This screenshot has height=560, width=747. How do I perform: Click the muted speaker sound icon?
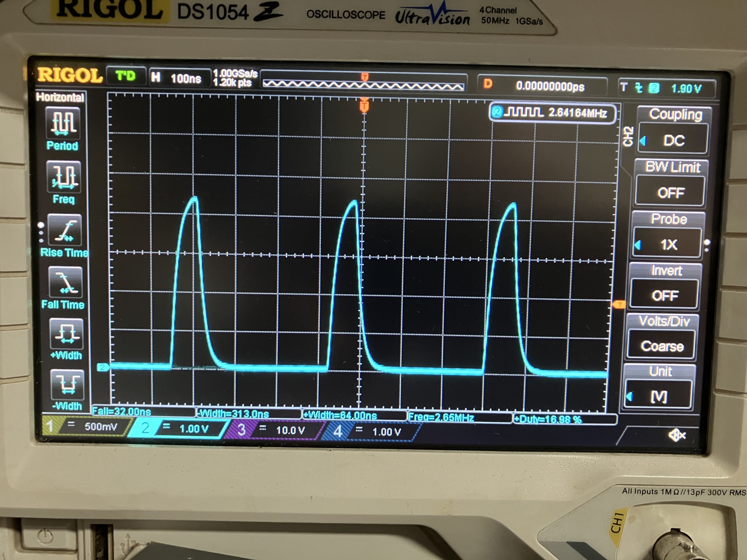click(677, 435)
